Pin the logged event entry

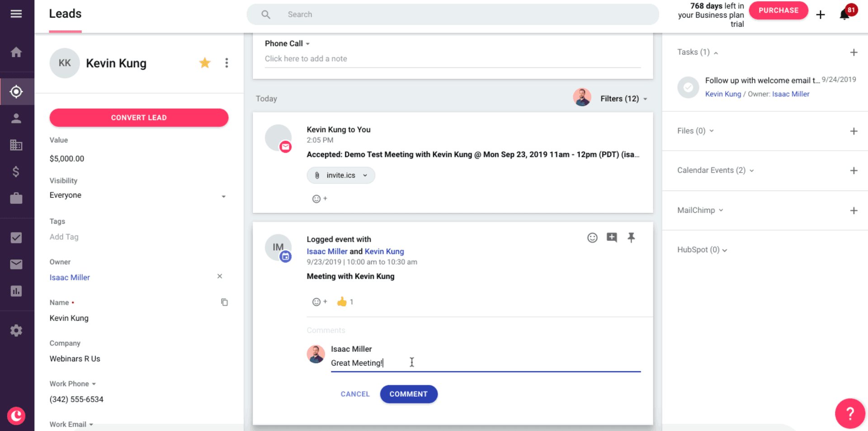(x=631, y=238)
